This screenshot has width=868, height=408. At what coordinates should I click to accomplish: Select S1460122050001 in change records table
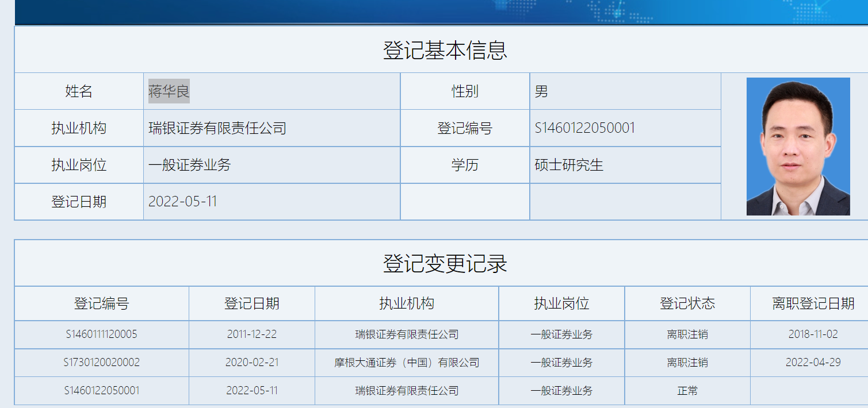[x=102, y=391]
